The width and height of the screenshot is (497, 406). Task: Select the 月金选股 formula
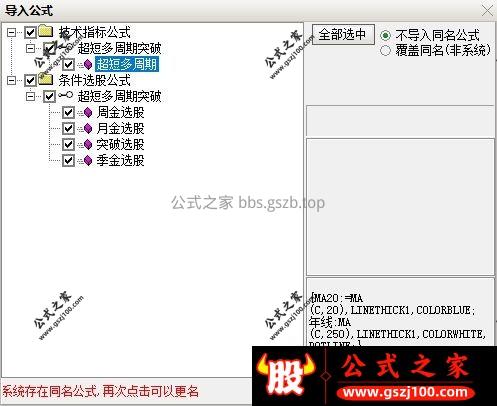pos(120,128)
